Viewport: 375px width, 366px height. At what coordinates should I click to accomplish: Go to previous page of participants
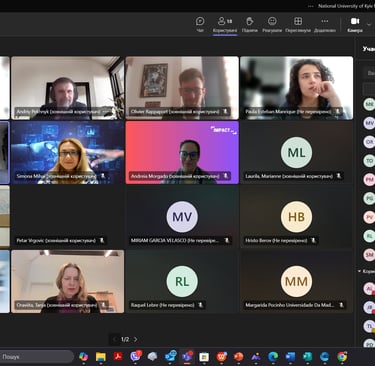(x=114, y=339)
